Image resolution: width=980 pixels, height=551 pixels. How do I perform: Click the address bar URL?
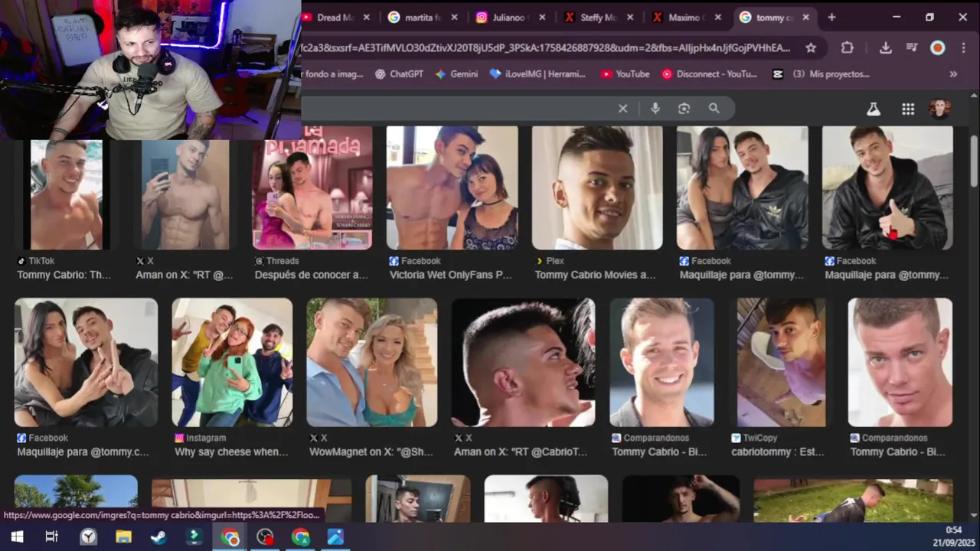546,47
